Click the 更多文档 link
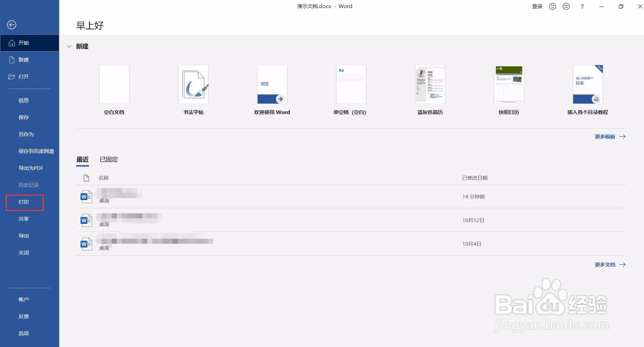 [610, 265]
